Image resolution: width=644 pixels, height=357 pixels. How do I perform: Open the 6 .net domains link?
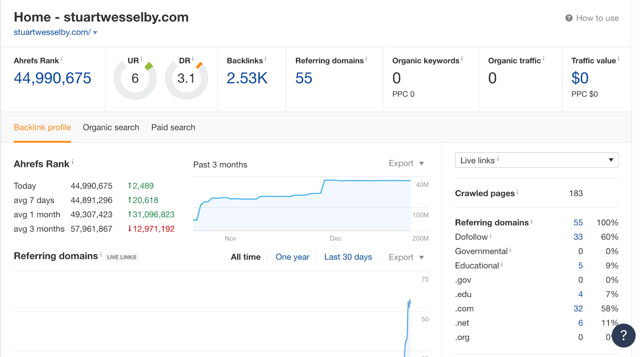point(580,323)
